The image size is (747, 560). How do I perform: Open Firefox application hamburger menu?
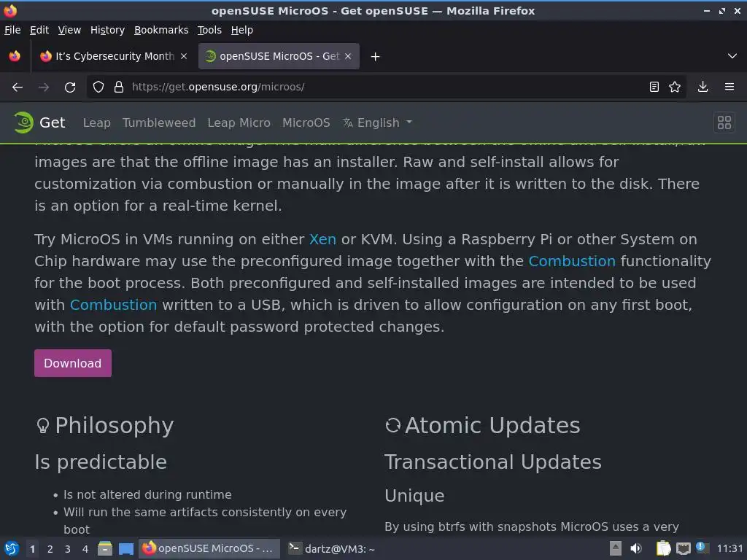(x=729, y=87)
